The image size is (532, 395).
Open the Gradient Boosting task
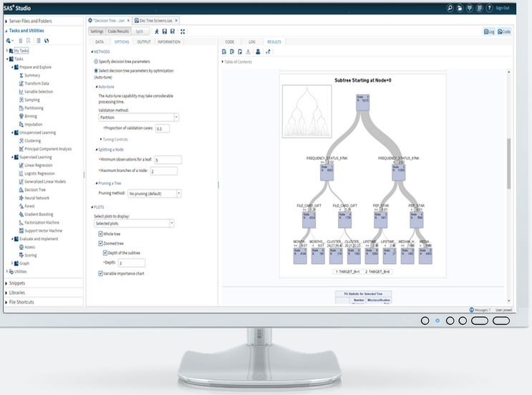[x=39, y=214]
